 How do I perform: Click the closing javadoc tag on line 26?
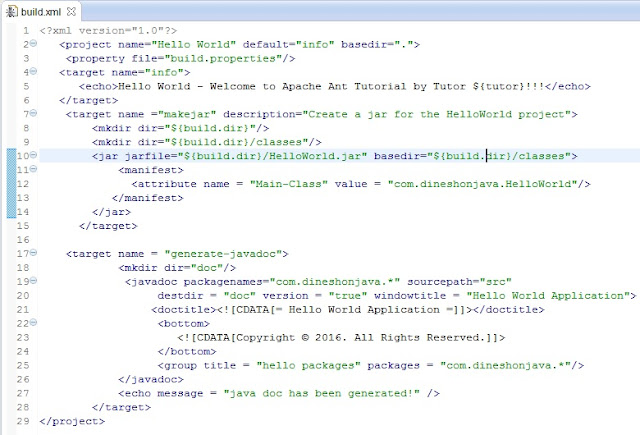[151, 379]
